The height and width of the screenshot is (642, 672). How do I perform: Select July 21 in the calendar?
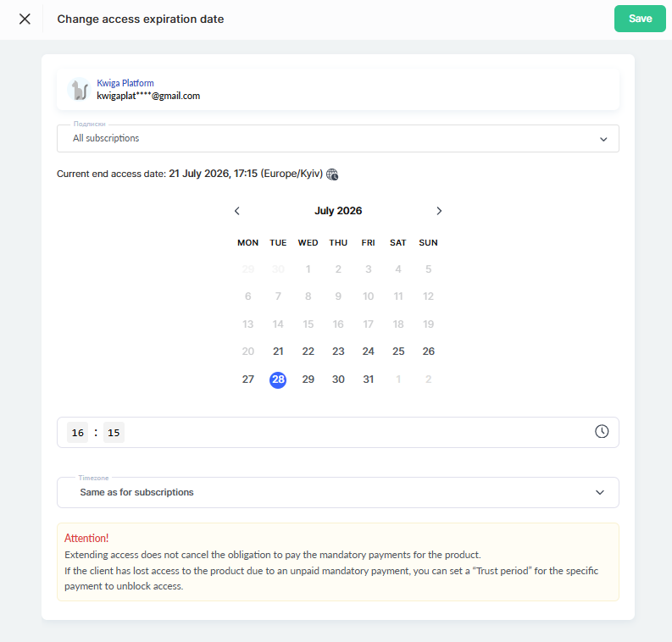[x=278, y=351]
